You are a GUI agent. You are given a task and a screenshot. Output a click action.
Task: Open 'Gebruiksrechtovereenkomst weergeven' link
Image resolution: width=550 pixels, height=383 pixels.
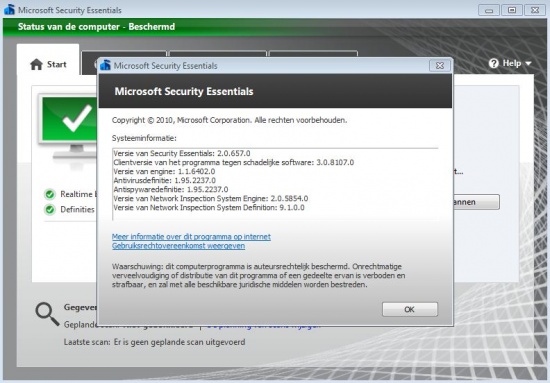[178, 246]
